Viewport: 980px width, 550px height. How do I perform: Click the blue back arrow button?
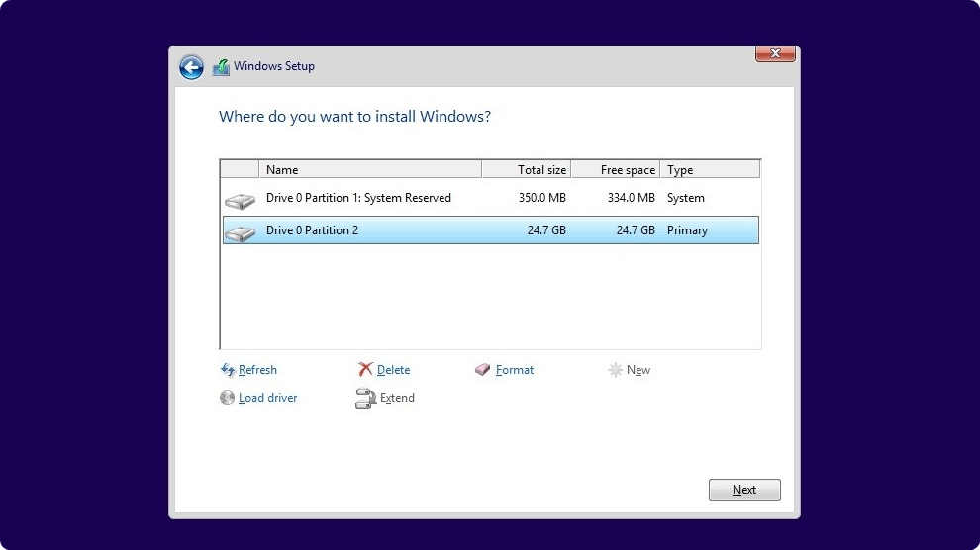[x=191, y=67]
